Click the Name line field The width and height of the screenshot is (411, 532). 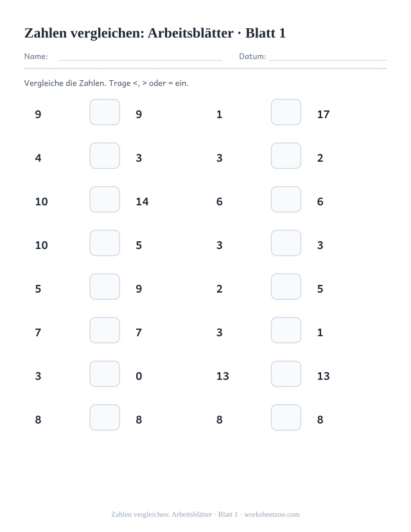[x=140, y=56]
